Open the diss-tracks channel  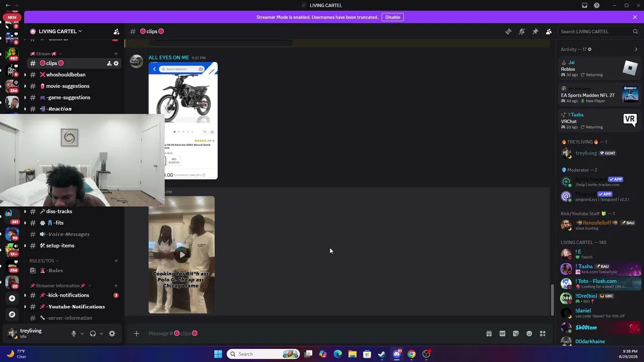tap(73, 211)
